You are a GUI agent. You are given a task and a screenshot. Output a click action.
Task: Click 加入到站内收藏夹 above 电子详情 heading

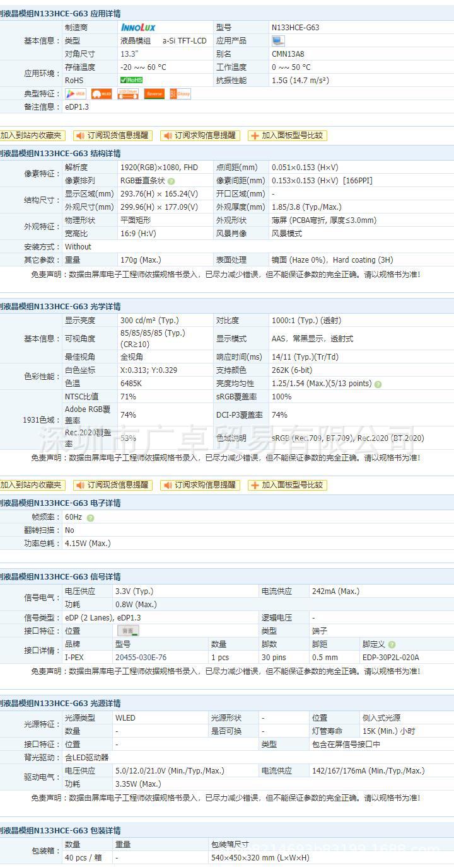pos(32,485)
